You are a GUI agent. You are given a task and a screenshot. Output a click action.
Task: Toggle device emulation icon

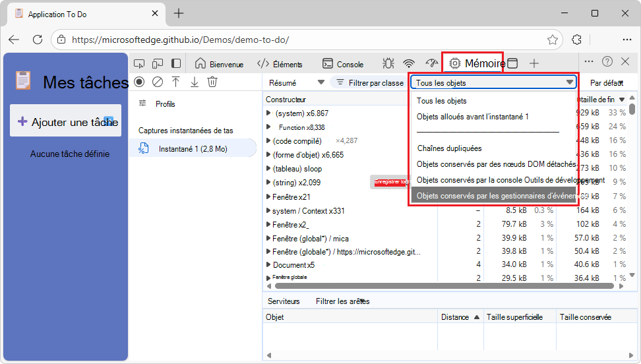pyautogui.click(x=158, y=64)
